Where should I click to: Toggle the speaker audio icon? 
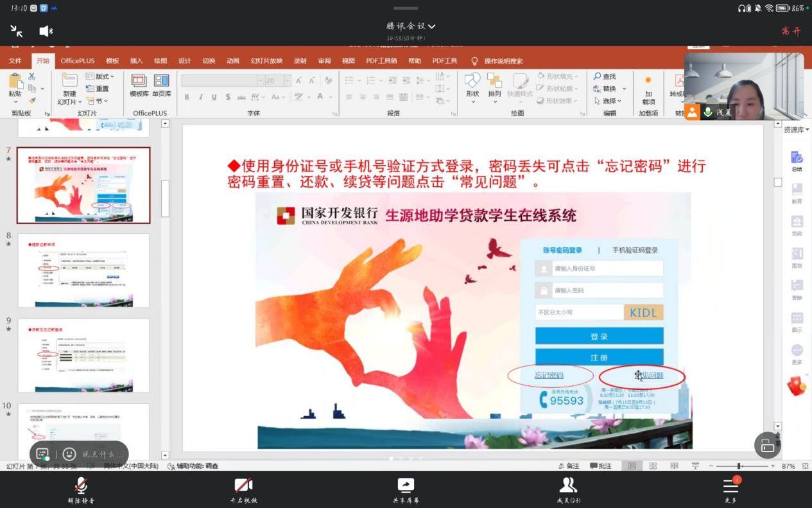(x=46, y=31)
